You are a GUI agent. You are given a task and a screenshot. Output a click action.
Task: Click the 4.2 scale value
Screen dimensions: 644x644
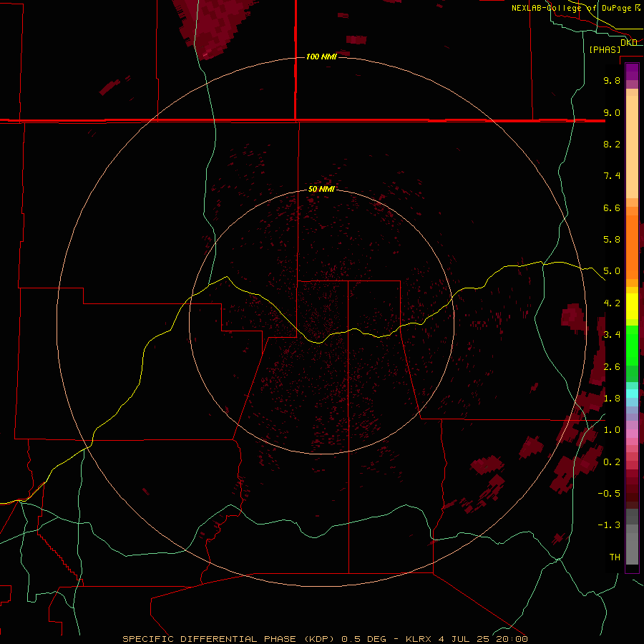(612, 303)
